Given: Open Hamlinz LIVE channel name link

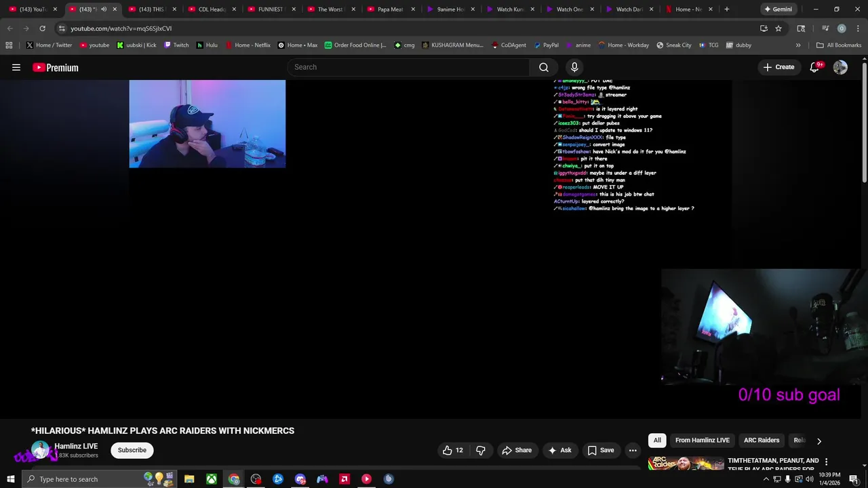Looking at the screenshot, I should point(76,446).
